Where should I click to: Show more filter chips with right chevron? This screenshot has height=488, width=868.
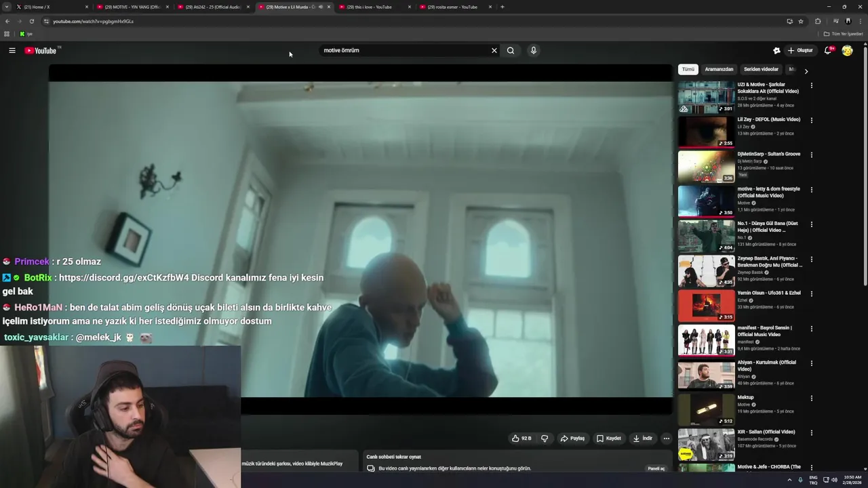click(x=806, y=70)
